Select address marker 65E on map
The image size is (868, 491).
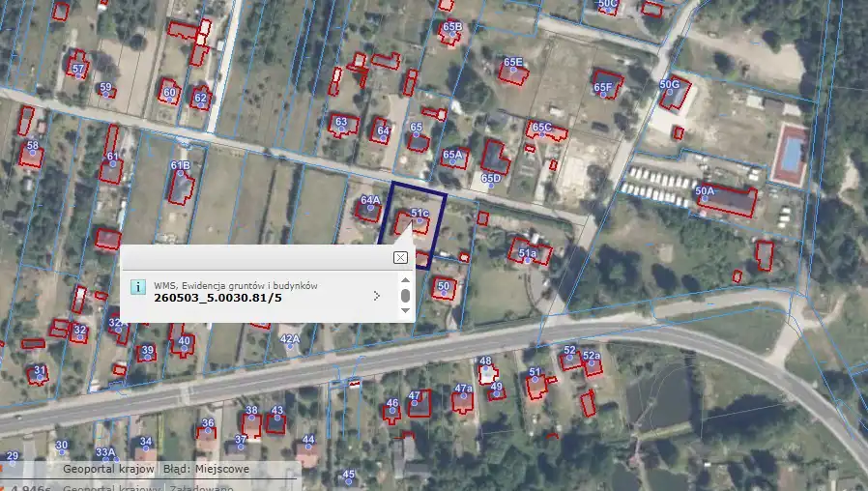pos(512,70)
